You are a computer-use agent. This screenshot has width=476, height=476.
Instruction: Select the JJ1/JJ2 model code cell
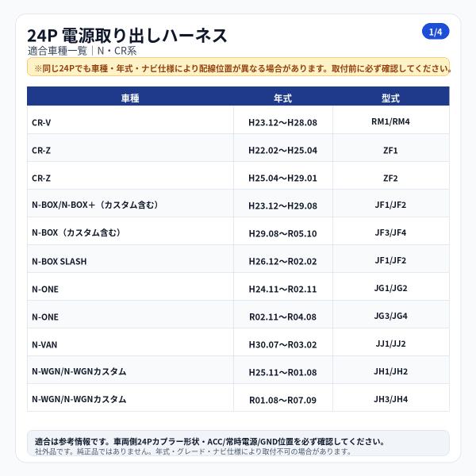[390, 344]
